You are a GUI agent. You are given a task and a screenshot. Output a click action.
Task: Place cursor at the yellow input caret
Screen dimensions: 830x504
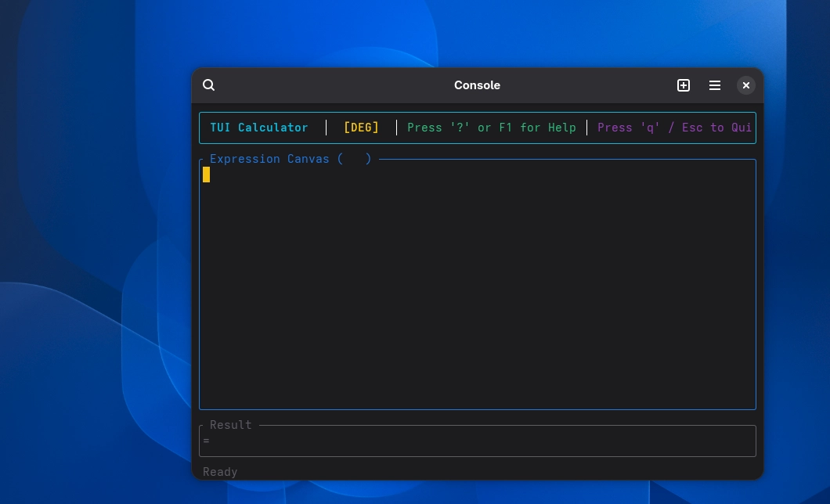207,175
